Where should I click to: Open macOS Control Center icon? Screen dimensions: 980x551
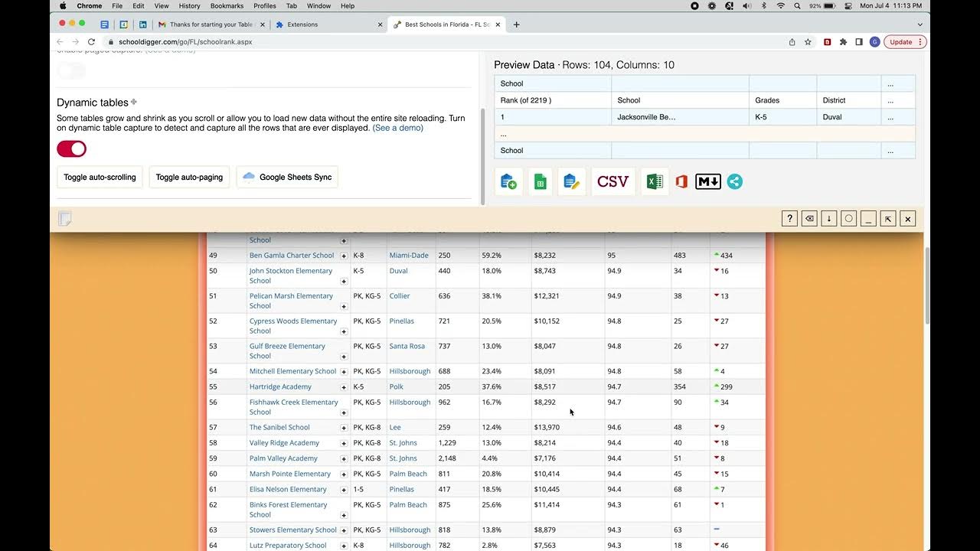pyautogui.click(x=848, y=5)
